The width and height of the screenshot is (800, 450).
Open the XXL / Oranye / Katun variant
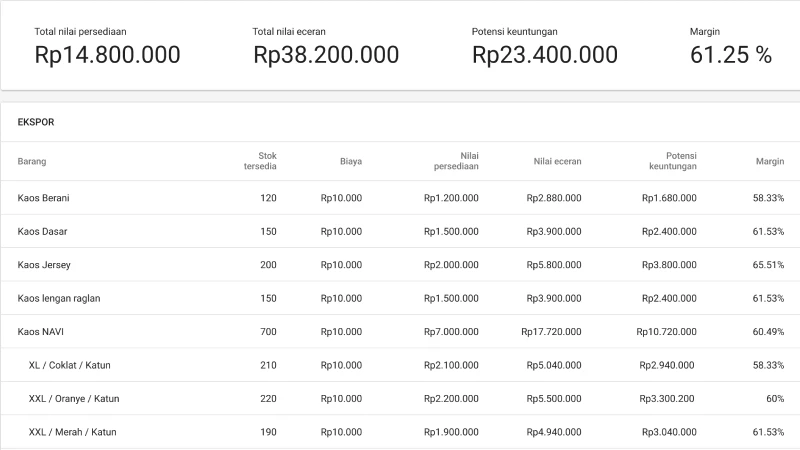[74, 398]
